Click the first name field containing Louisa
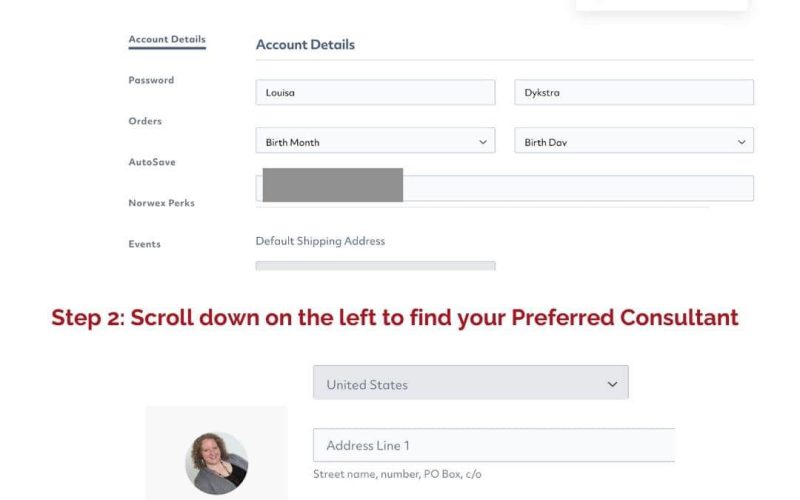 point(375,92)
